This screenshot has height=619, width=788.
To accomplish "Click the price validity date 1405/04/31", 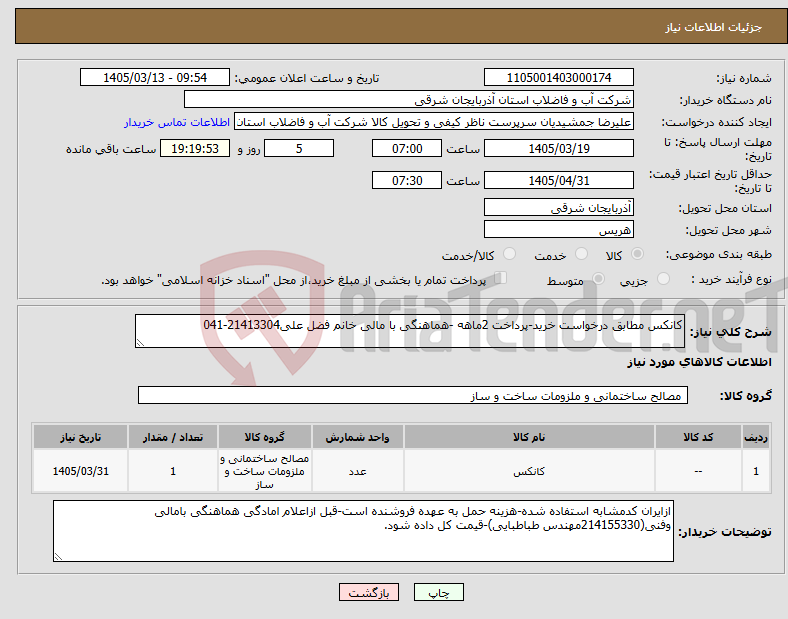I will (558, 180).
